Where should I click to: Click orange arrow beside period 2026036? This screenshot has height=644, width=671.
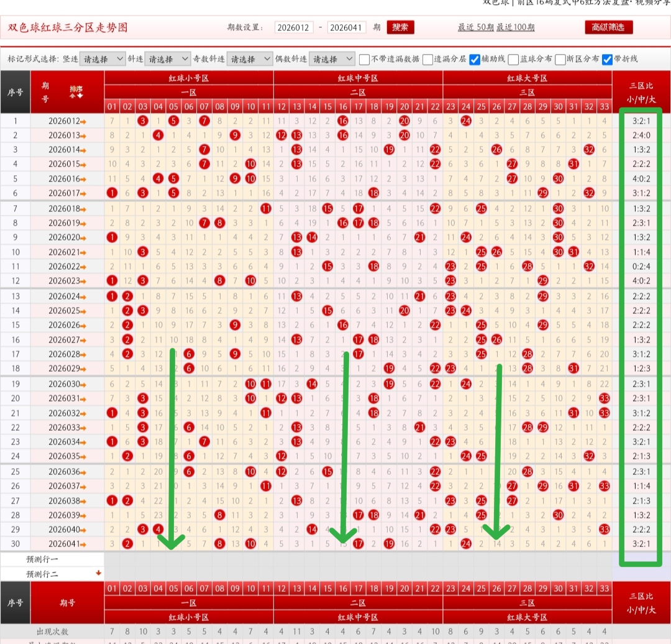(x=83, y=472)
